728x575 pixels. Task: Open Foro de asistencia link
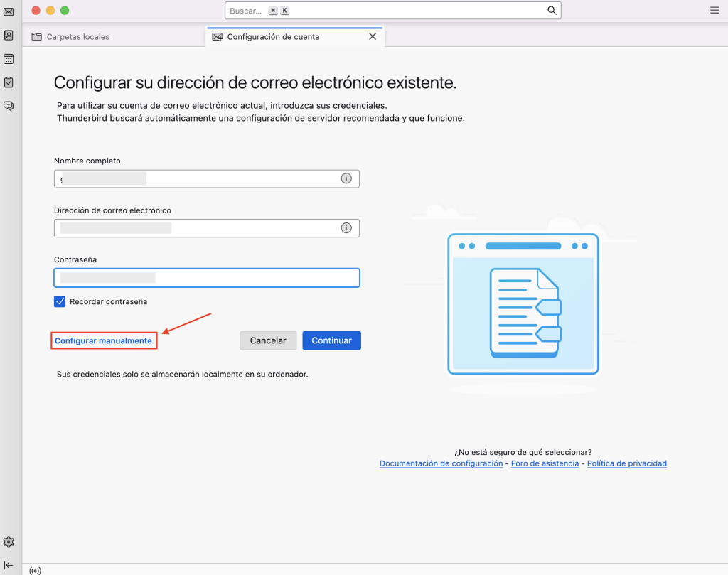pyautogui.click(x=545, y=463)
